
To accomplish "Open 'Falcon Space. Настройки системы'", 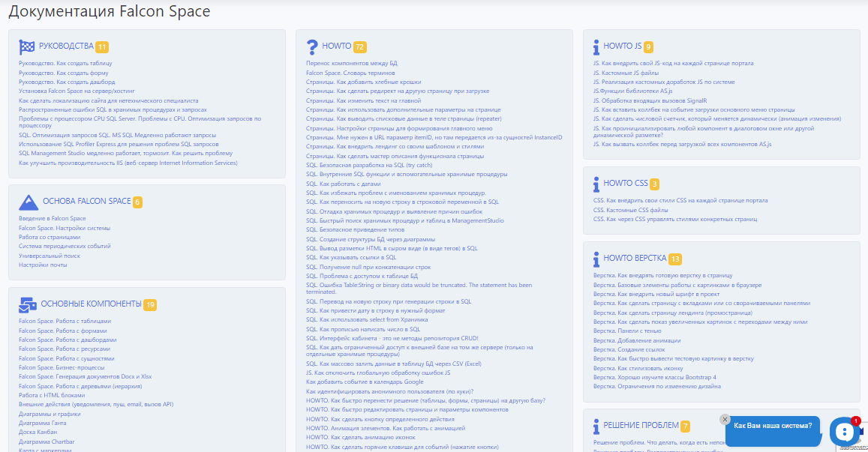I will pos(65,228).
